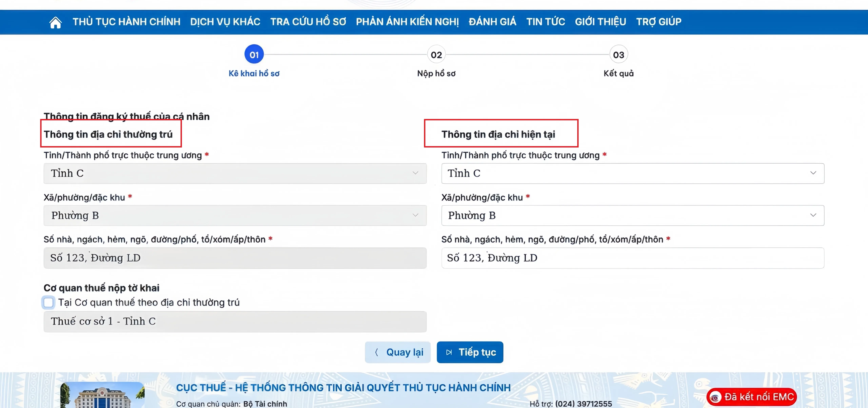Click the "Tiếp tục" button
Image resolution: width=868 pixels, height=408 pixels.
470,352
